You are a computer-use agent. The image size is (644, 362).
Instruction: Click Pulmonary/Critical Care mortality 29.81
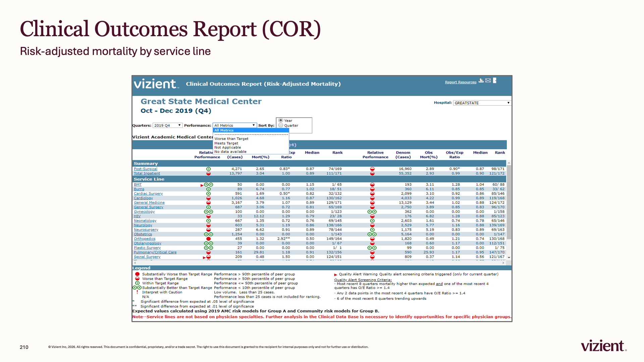click(x=259, y=252)
